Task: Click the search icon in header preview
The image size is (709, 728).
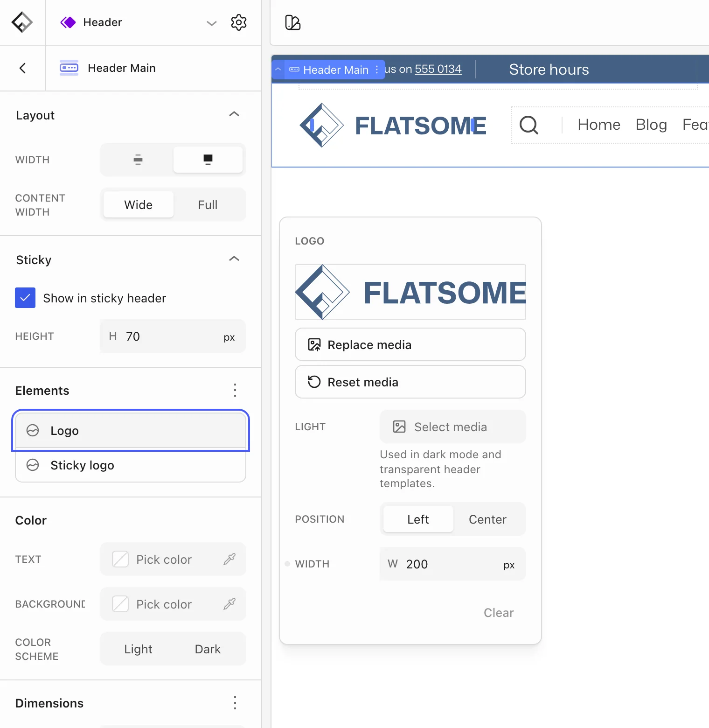Action: [529, 125]
